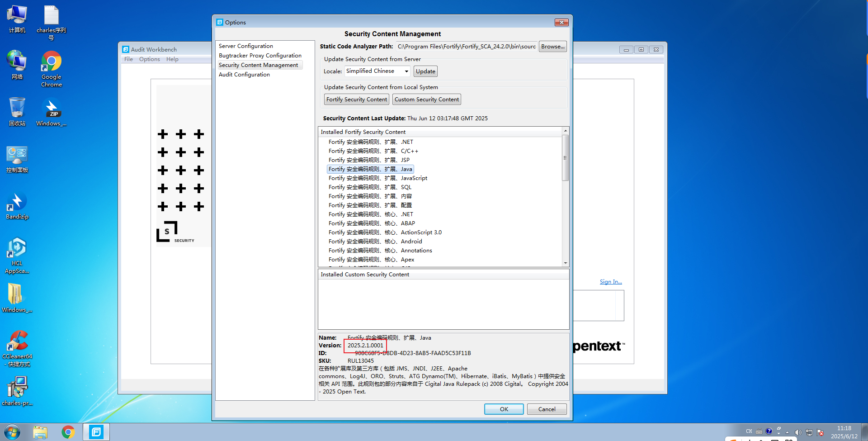
Task: Click the rulepack list scroll-down arrow
Action: 565,263
